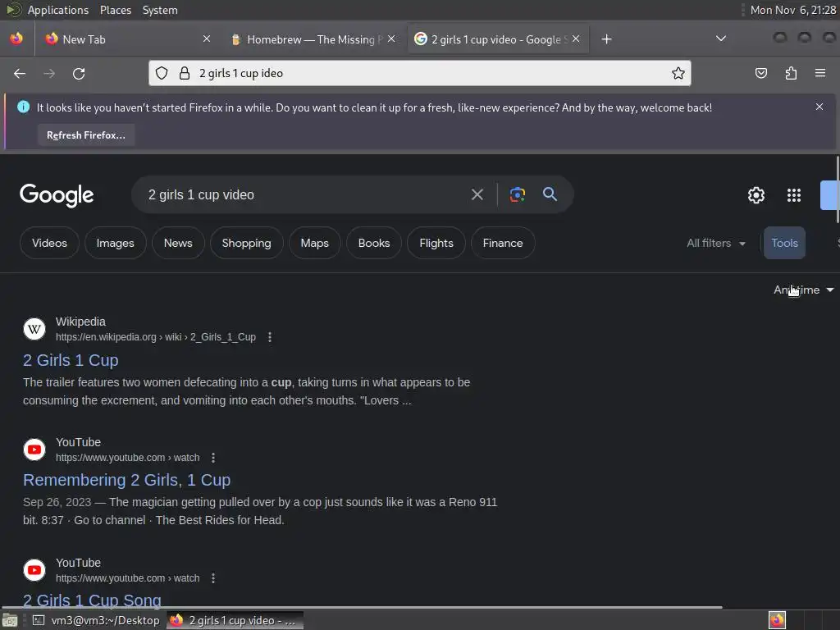Open the 2 Girls 1 Cup Wikipedia link
840x630 pixels.
click(71, 360)
